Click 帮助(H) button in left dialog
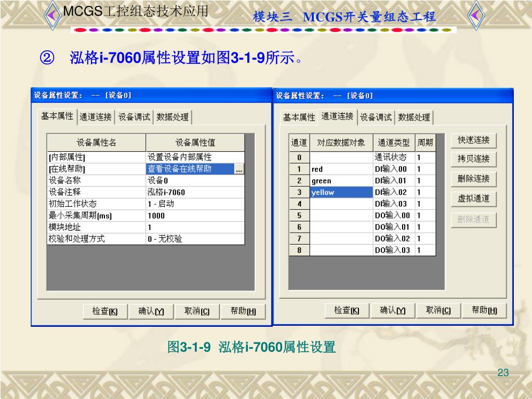This screenshot has width=532, height=399. (243, 311)
